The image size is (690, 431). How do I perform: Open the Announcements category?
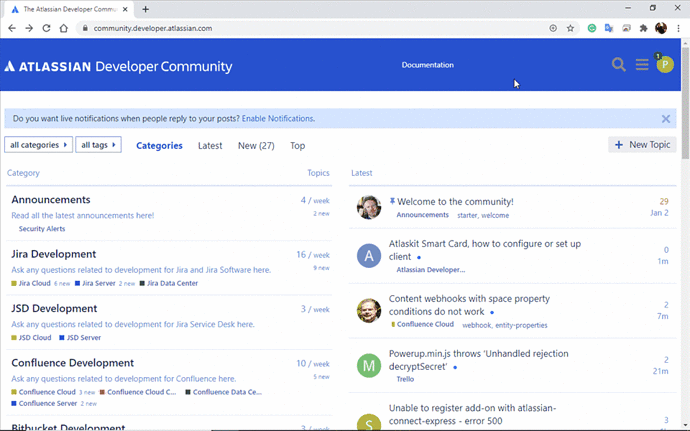coord(51,200)
